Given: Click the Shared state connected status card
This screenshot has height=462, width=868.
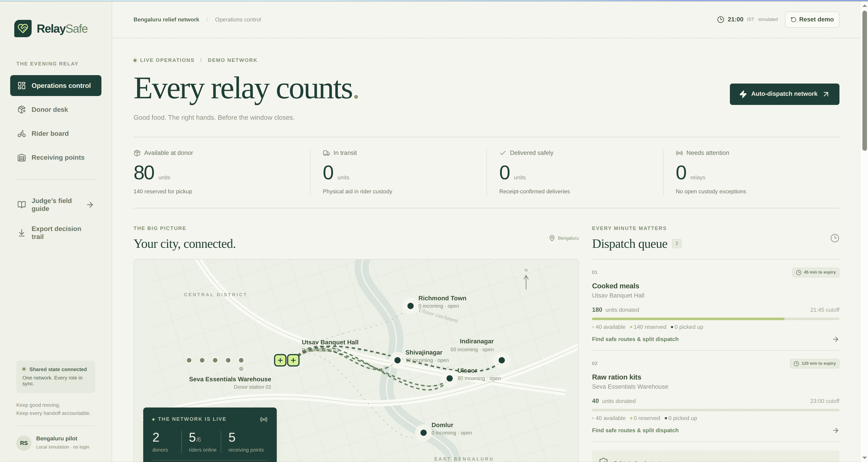Looking at the screenshot, I should tap(56, 376).
